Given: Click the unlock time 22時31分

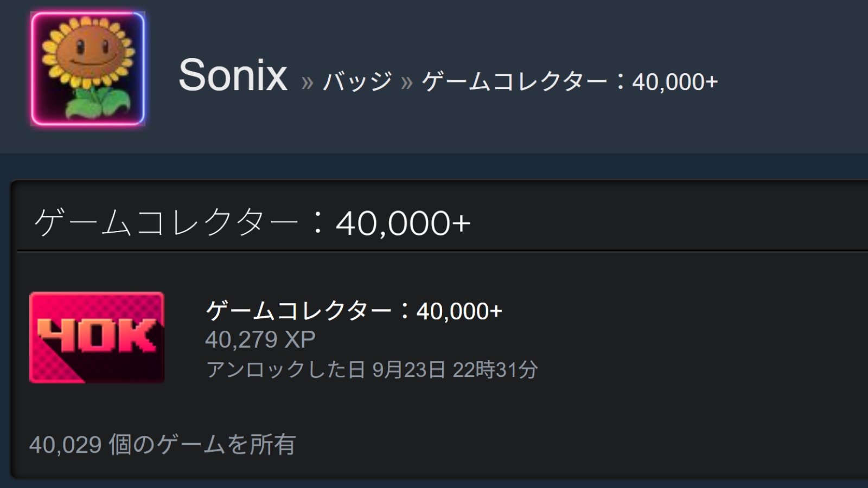Looking at the screenshot, I should (x=495, y=370).
